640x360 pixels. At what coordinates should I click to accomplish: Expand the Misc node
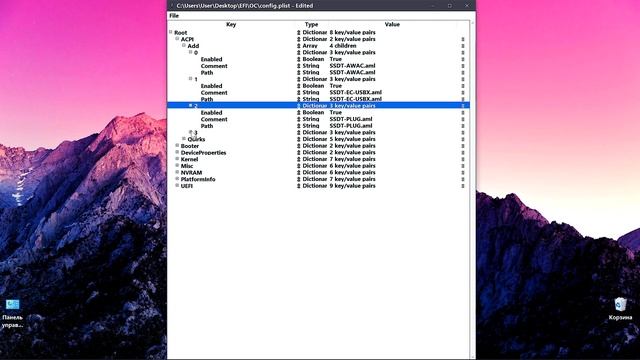(x=177, y=165)
